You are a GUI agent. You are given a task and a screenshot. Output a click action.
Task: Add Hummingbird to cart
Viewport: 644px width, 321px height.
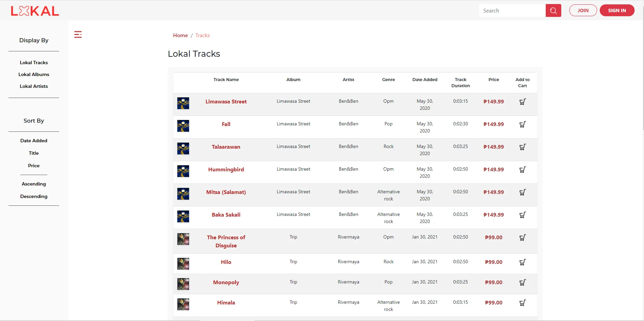522,170
